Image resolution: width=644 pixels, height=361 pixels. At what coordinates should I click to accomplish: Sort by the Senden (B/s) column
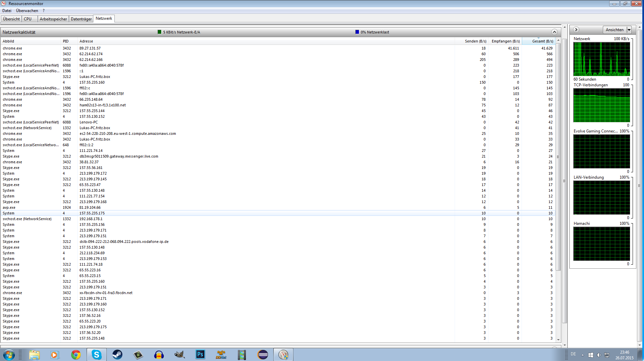coord(475,41)
